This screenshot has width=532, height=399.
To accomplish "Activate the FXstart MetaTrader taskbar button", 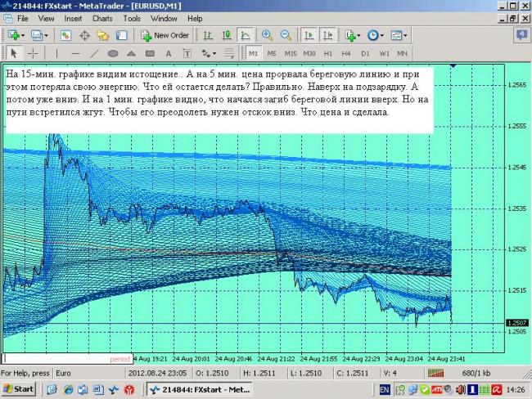I will (200, 389).
